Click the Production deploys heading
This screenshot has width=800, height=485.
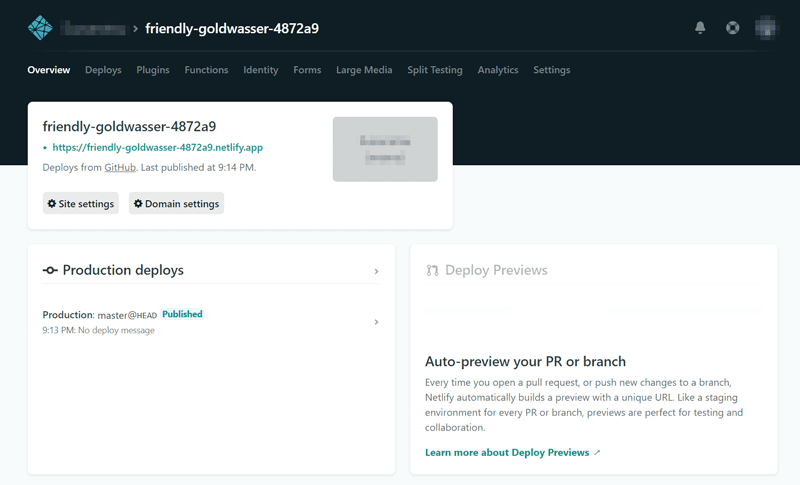123,270
